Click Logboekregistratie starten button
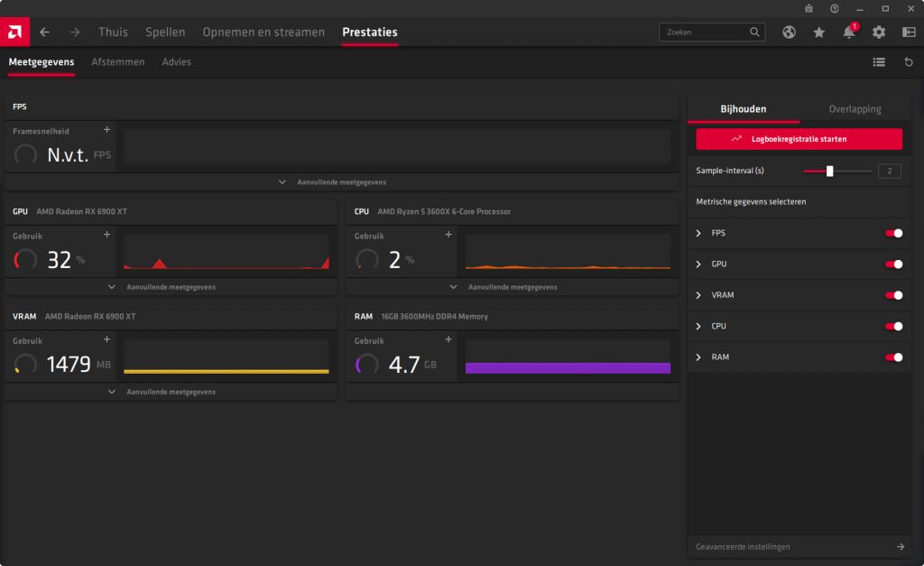The image size is (924, 566). click(x=799, y=139)
